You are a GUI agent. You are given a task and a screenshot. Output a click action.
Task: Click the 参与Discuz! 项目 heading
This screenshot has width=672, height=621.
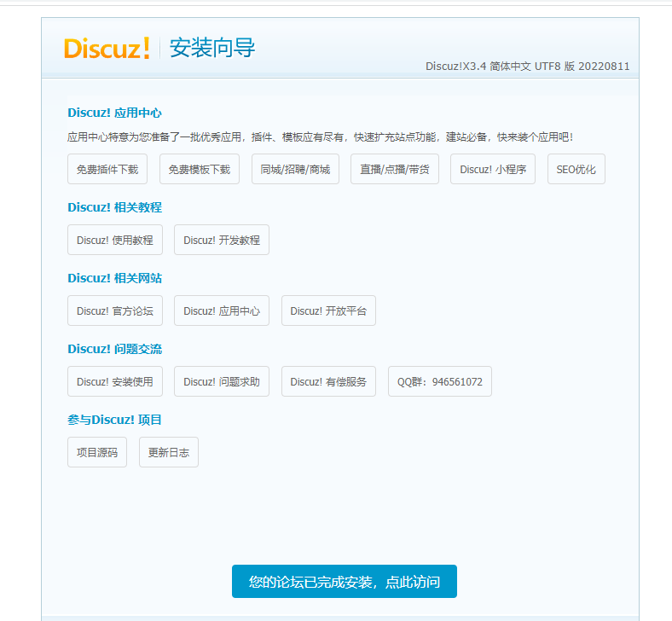(114, 420)
